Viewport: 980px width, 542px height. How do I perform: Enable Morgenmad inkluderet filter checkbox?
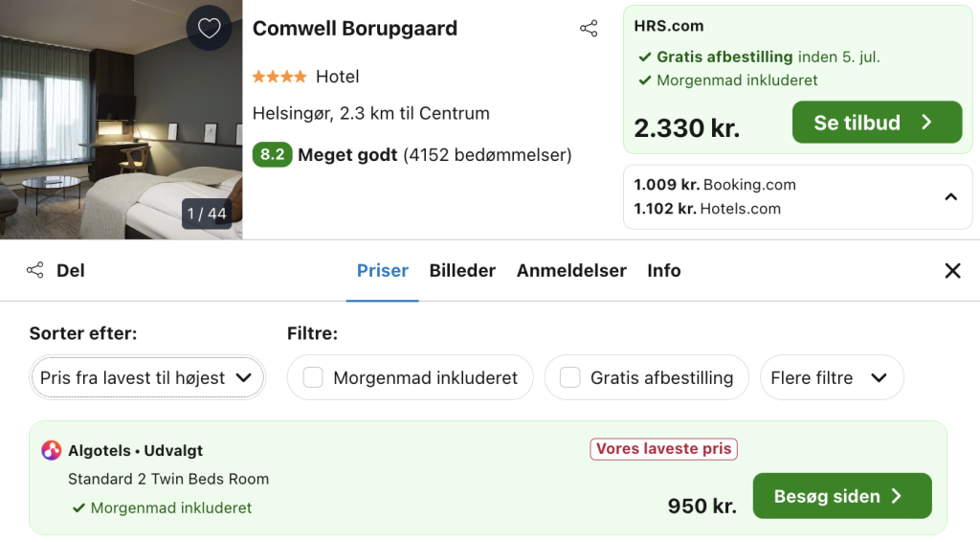click(313, 377)
